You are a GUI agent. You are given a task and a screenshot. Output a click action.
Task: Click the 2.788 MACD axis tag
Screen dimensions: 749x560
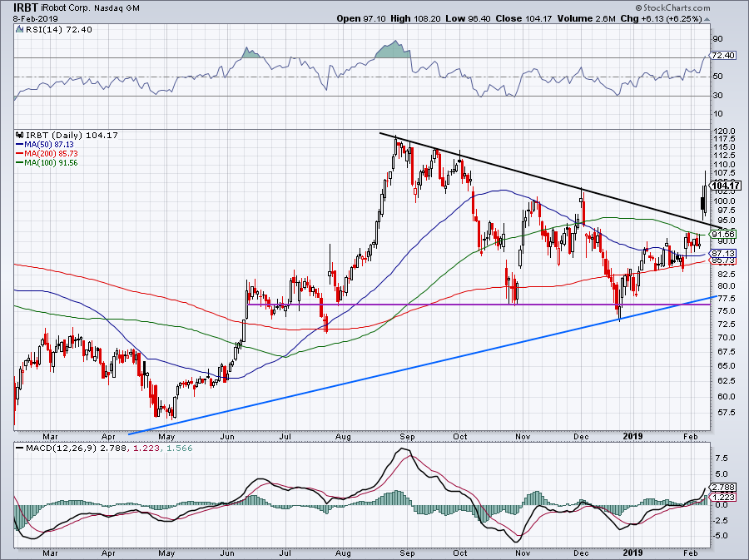[723, 488]
